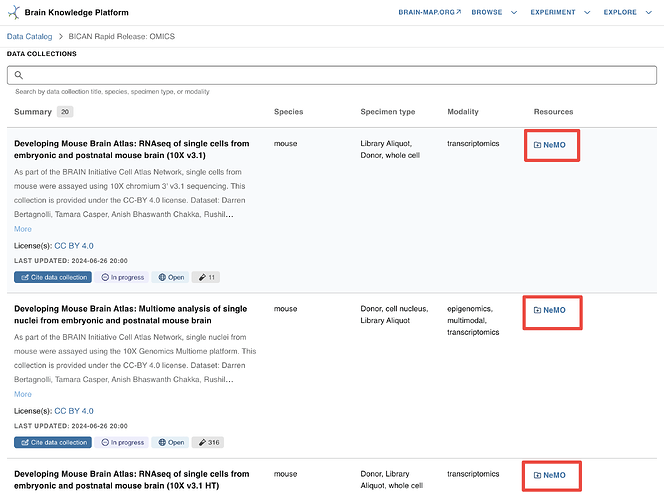Open the NeMO link for RNAseq 10X v3.1

[x=550, y=145]
